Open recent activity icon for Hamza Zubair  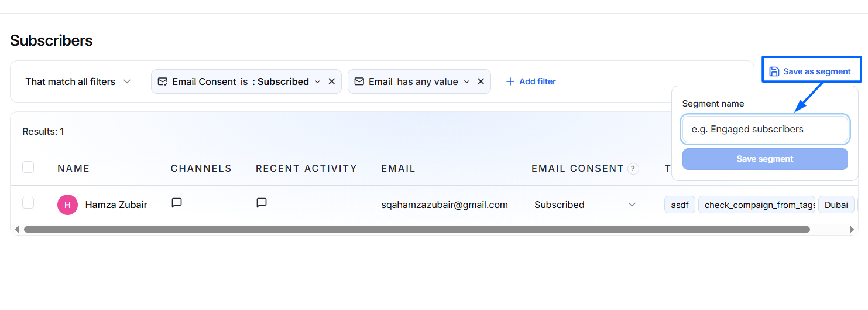click(x=262, y=203)
